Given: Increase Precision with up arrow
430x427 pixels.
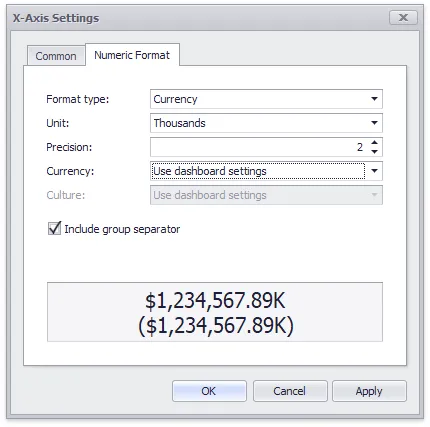Looking at the screenshot, I should click(375, 143).
